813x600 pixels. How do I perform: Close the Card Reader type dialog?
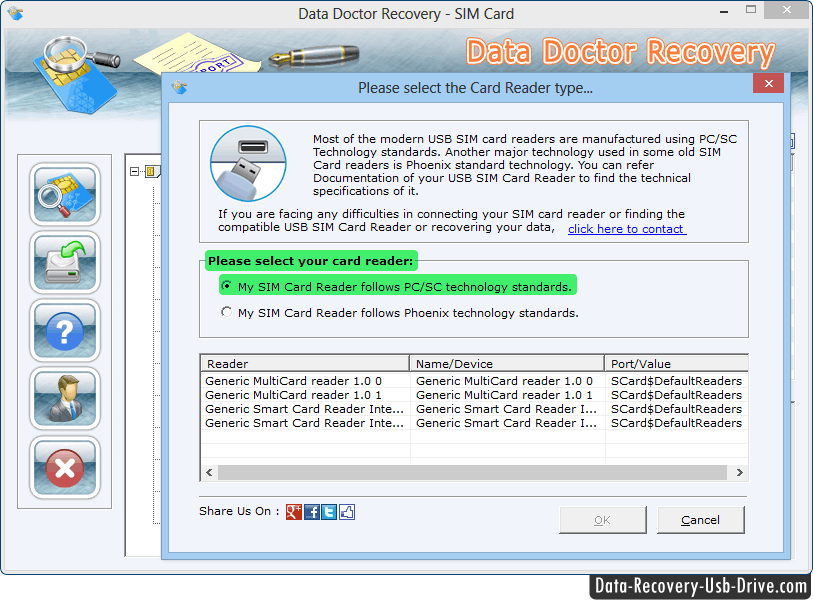[x=767, y=86]
